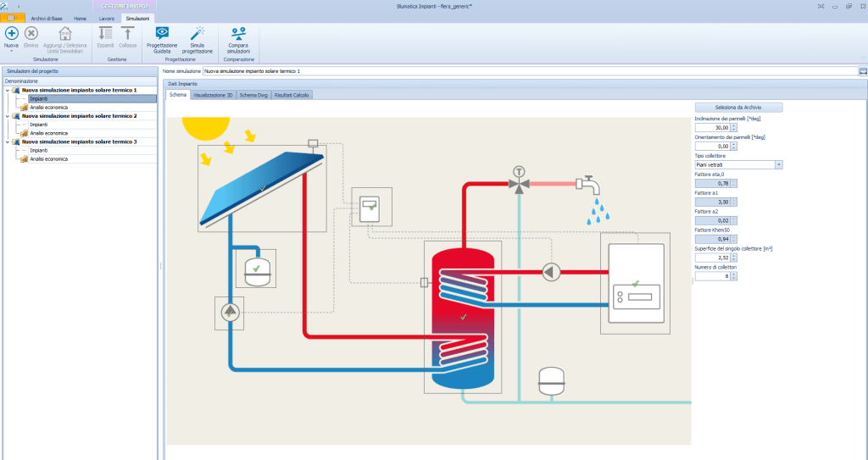Select Analisi economica under simulation 3
Screen dimensions: 868x460
48,159
